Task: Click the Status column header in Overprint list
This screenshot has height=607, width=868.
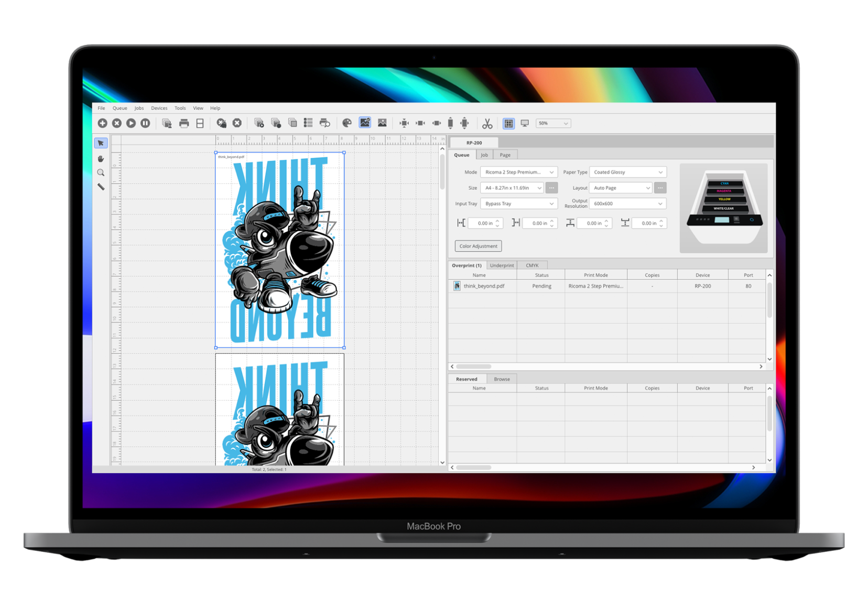Action: (x=541, y=275)
